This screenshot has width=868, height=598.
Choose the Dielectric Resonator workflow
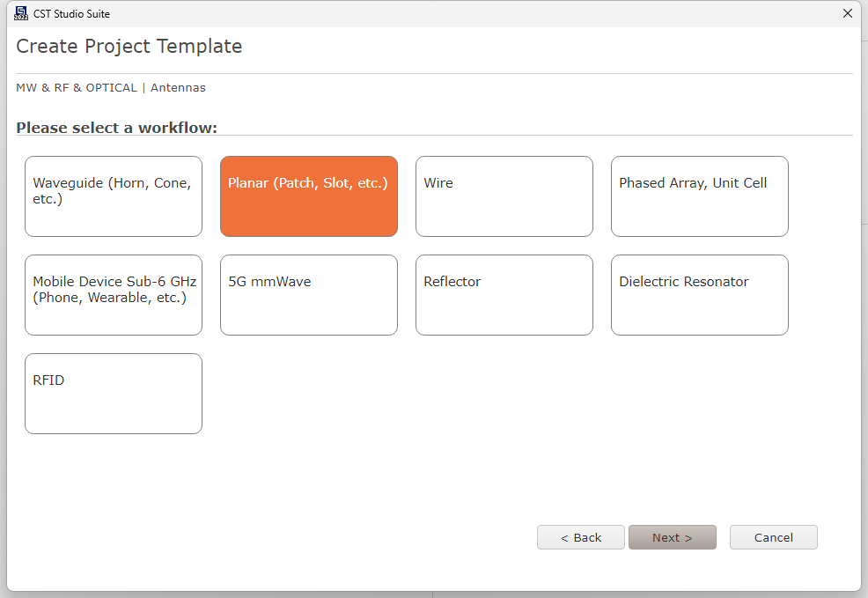click(700, 295)
